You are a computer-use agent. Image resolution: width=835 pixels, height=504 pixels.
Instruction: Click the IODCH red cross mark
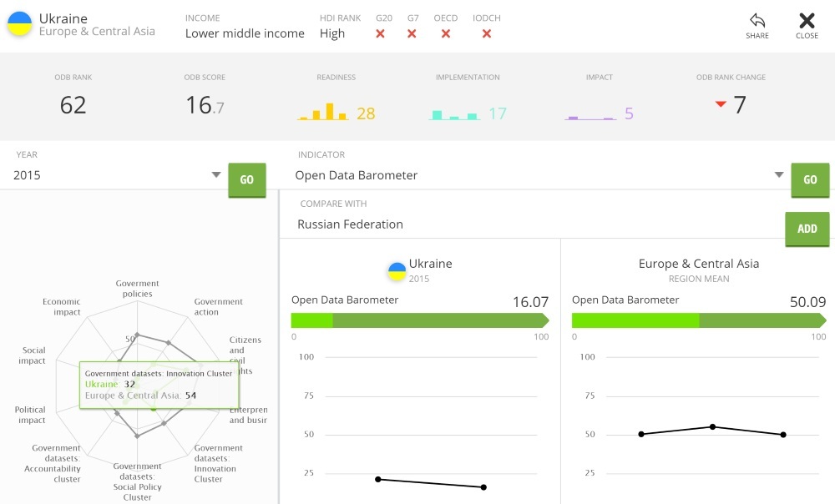tap(487, 33)
